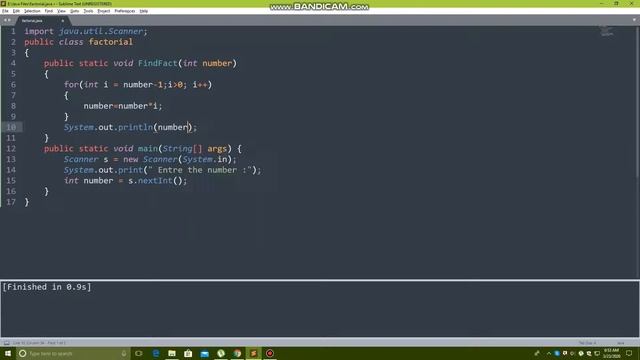Image resolution: width=640 pixels, height=360 pixels.
Task: Open the Find menu
Action: coord(49,11)
